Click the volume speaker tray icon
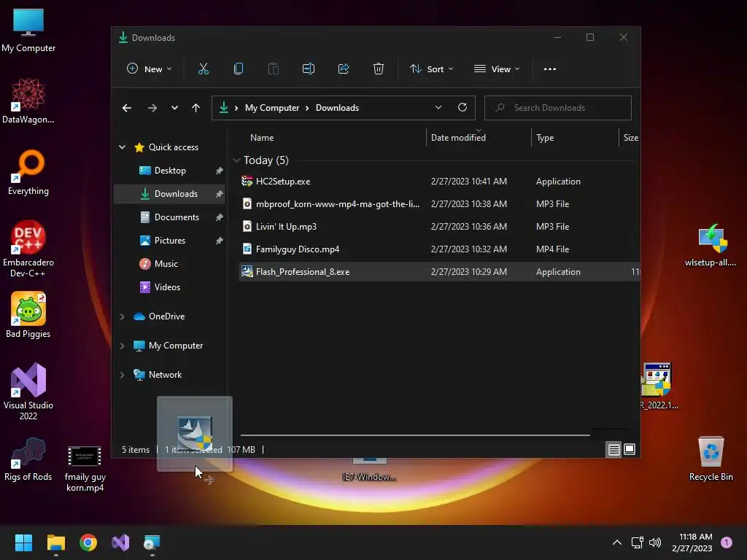 (655, 542)
